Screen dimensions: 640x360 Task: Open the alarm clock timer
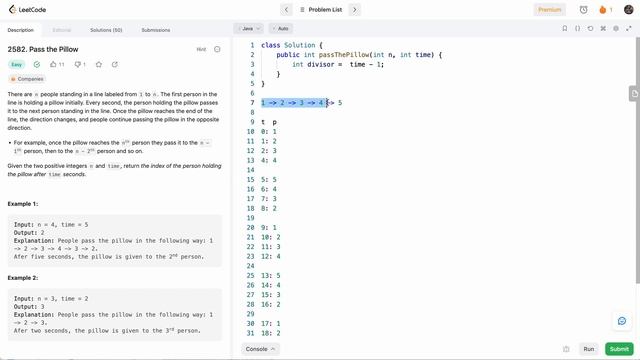(x=583, y=9)
